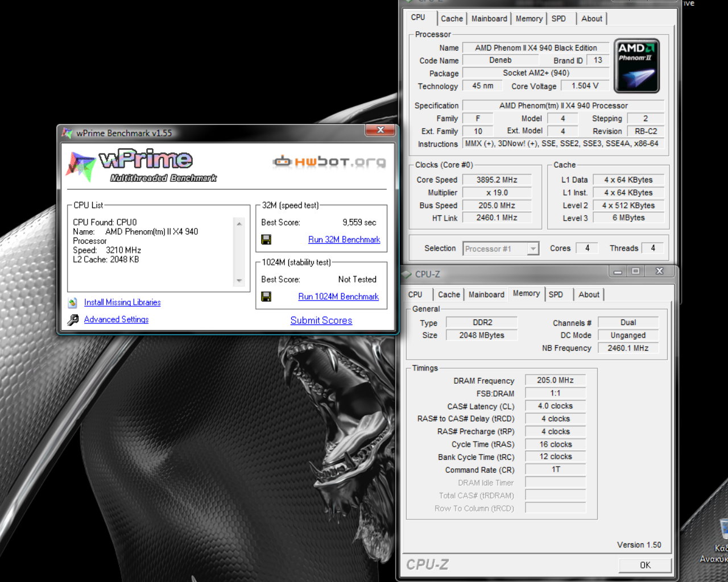
Task: Click the wPrime title bar icon
Action: coord(68,133)
